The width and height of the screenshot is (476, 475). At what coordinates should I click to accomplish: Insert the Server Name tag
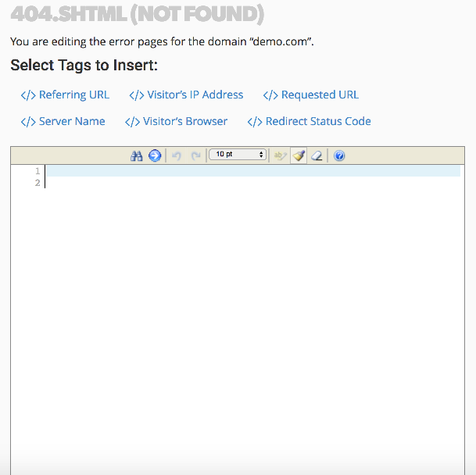(63, 121)
